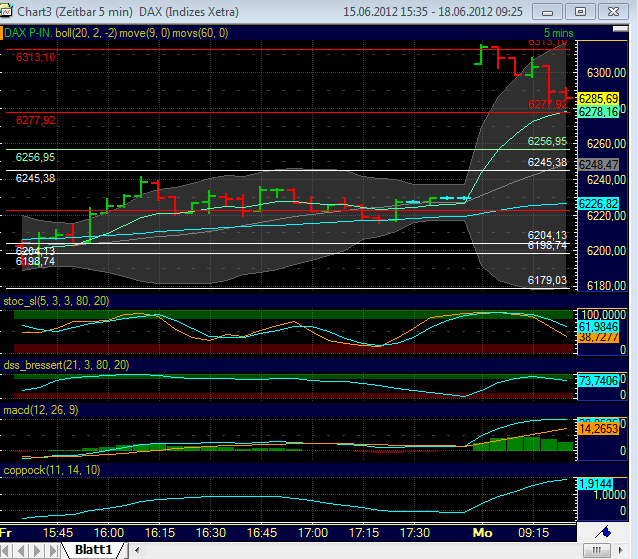Viewport: 638px width, 559px height.
Task: Select the Blatt1 sheet tab
Action: click(x=93, y=550)
